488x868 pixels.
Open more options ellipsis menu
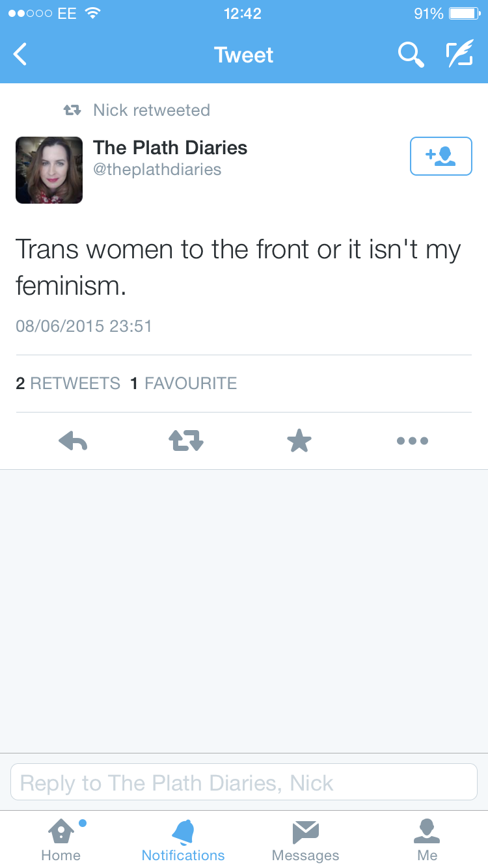coord(413,441)
